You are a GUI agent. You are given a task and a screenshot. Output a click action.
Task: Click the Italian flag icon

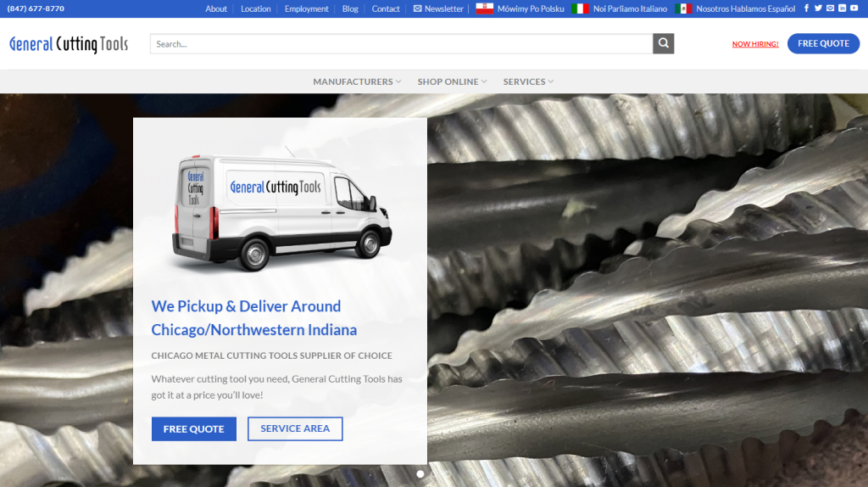pyautogui.click(x=580, y=8)
